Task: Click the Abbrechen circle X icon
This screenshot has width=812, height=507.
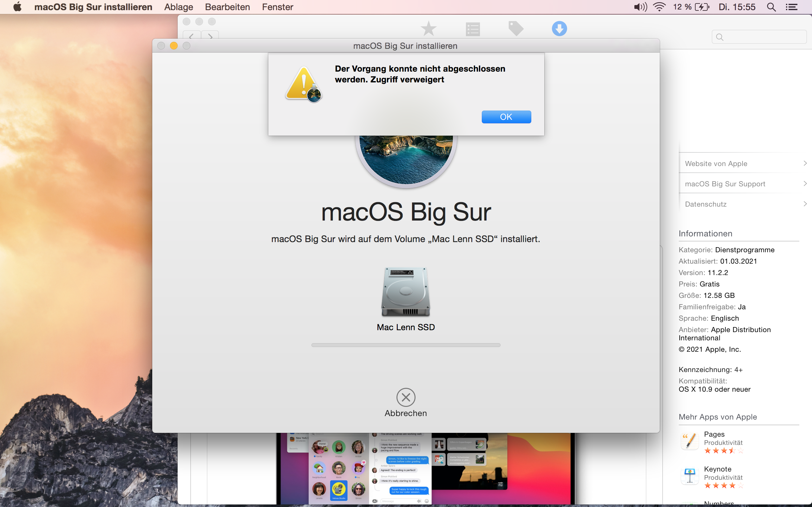Action: [x=406, y=397]
